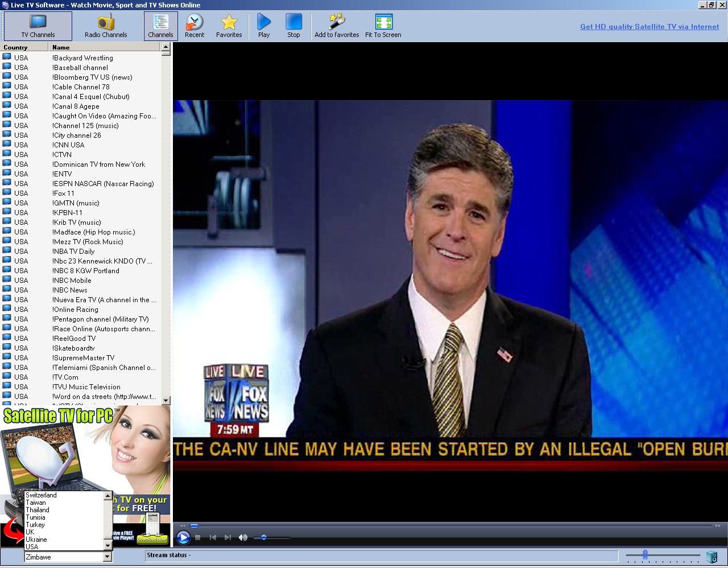
Task: Fit video to screen
Action: point(383,26)
